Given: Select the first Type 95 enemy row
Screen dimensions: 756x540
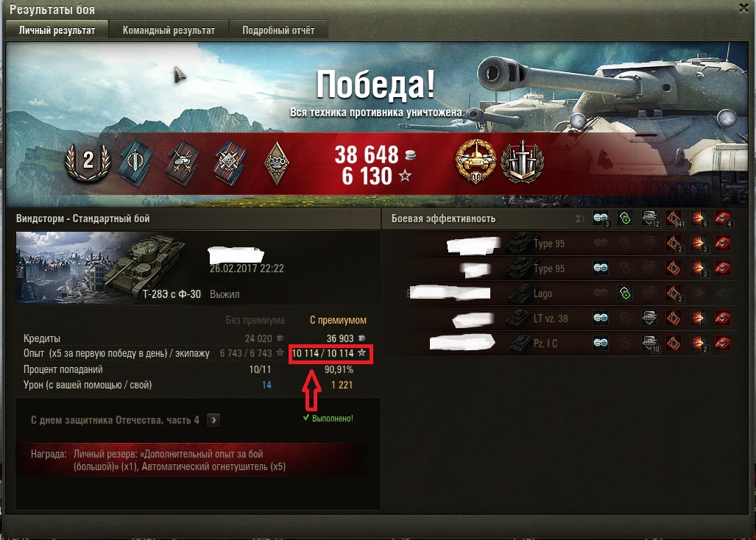Looking at the screenshot, I should click(570, 244).
